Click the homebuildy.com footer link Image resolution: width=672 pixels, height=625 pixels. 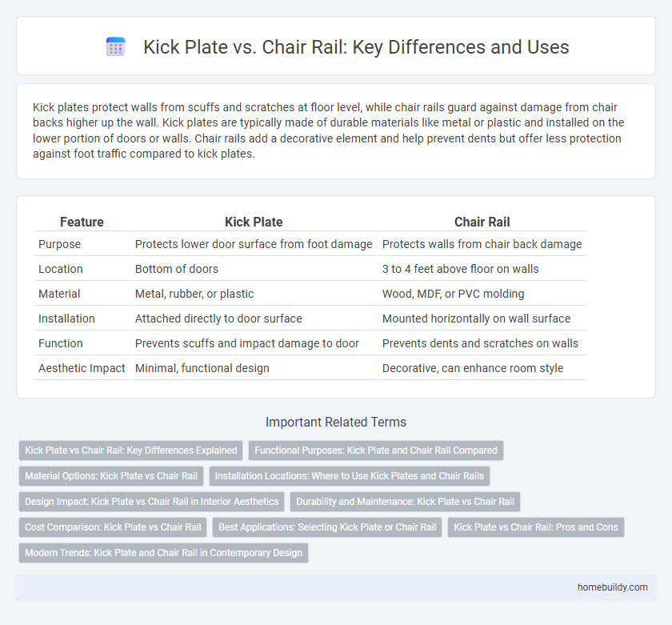[x=612, y=587]
